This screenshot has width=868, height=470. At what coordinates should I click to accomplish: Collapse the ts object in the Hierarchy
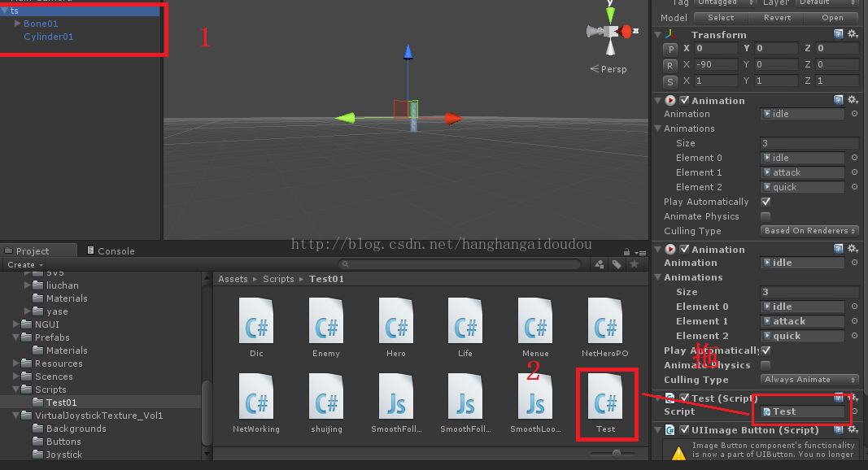[6, 11]
